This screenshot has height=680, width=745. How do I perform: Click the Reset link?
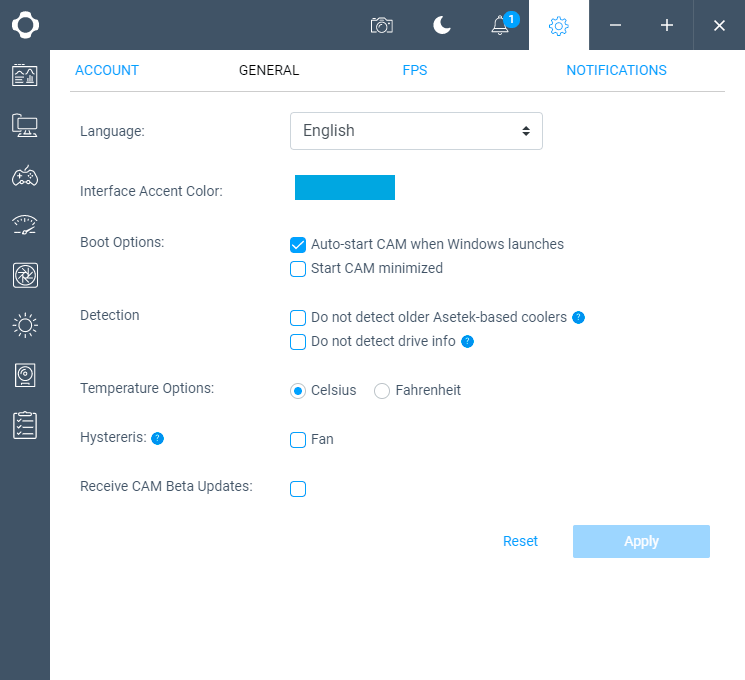[520, 541]
